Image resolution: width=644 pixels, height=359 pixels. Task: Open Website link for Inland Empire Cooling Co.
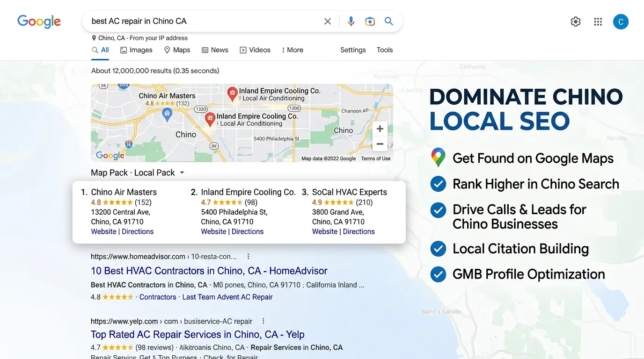pyautogui.click(x=214, y=232)
